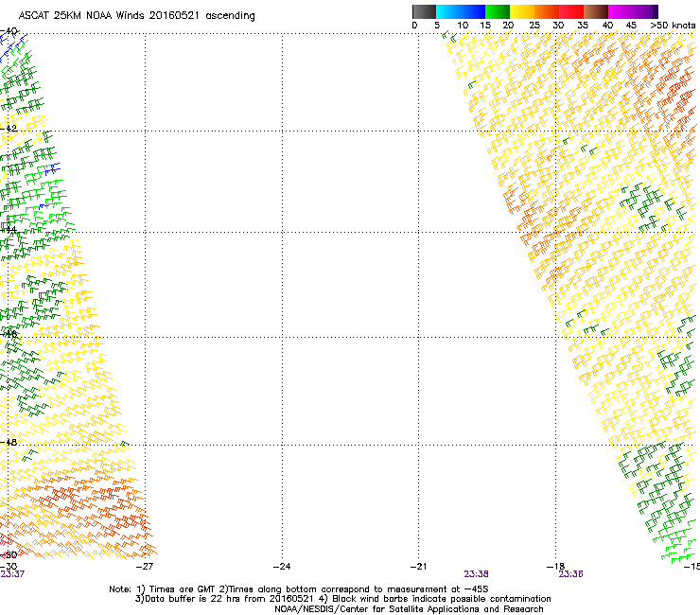This screenshot has width=700, height=615.
Task: Click the green 15-20 knots legend swatch
Action: coord(498,11)
